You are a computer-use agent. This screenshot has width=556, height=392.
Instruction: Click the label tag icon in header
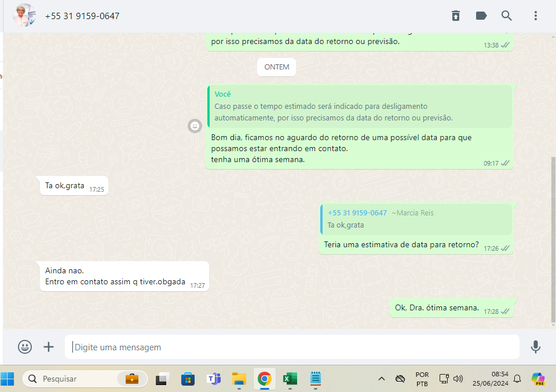481,16
